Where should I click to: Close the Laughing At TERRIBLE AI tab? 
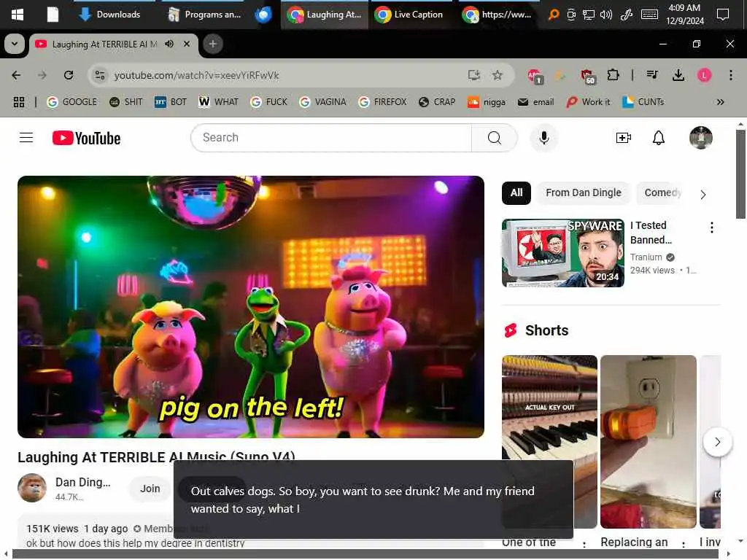point(187,44)
